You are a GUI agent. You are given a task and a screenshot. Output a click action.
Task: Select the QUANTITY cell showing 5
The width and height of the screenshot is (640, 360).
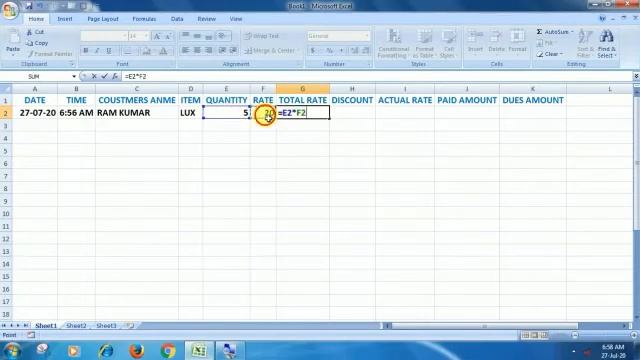[x=227, y=113]
